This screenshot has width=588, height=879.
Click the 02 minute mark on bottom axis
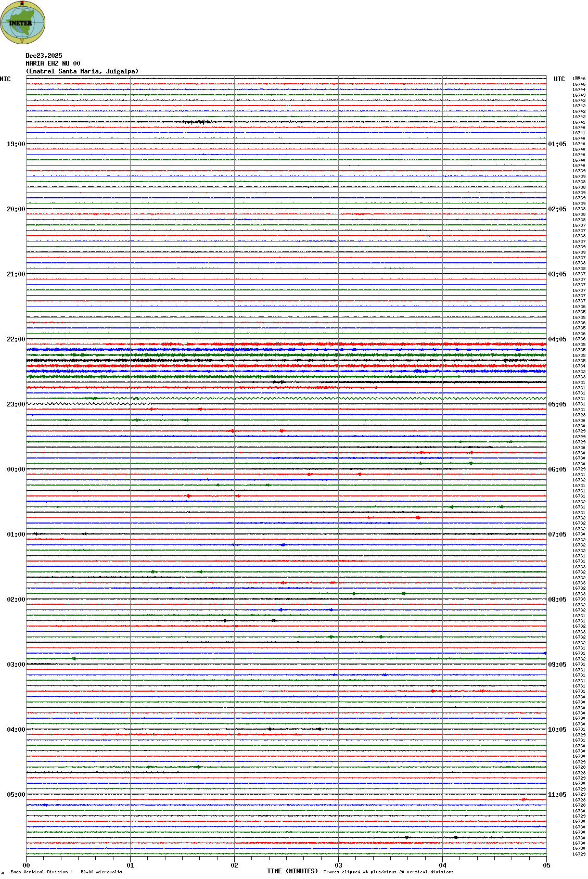235,865
